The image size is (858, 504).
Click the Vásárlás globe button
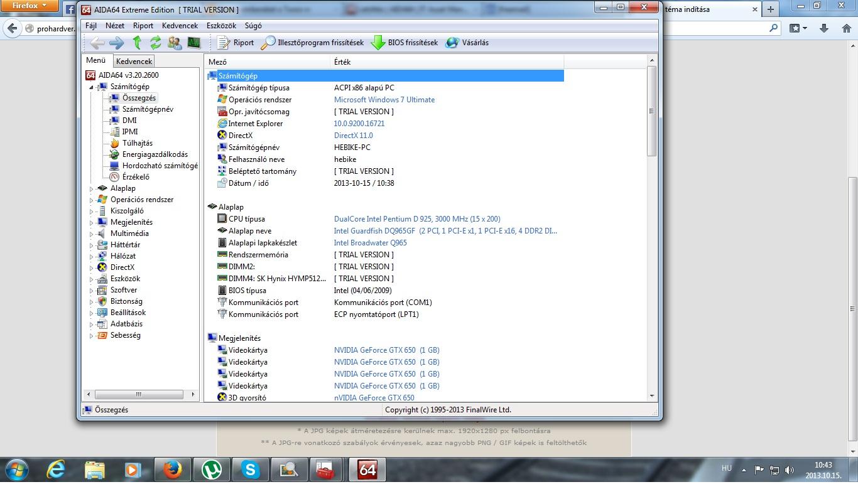(467, 43)
